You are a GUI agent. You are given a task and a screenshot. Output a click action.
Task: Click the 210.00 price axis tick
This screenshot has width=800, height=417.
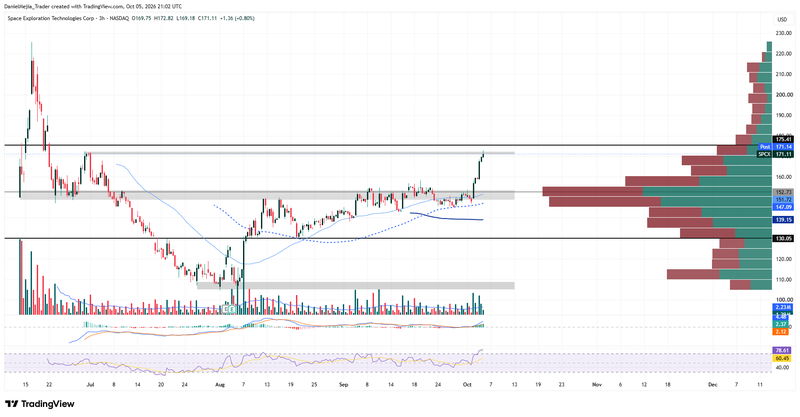click(784, 74)
